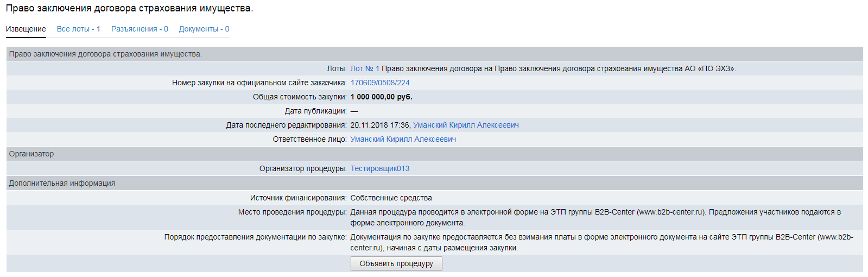Click the Организатор section header
868x277 pixels.
[x=31, y=154]
